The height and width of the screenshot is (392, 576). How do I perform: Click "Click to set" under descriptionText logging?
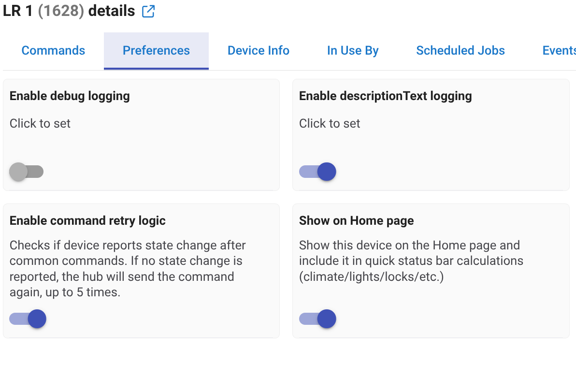330,123
